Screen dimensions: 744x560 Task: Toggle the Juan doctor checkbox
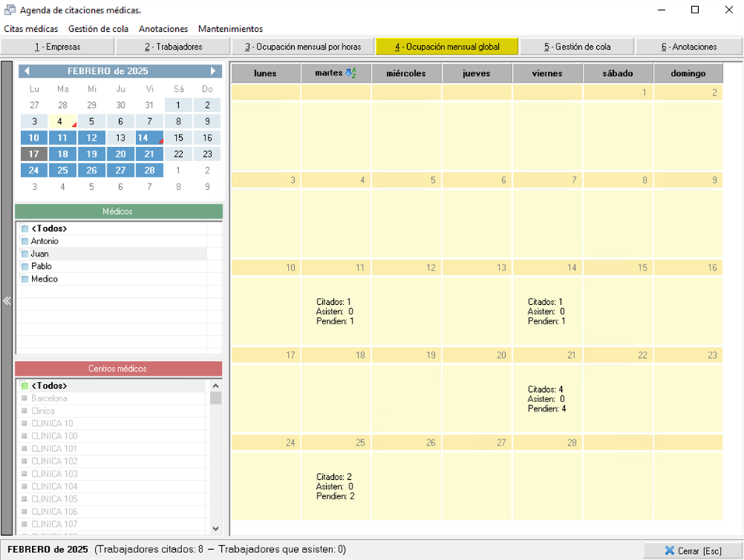(25, 254)
